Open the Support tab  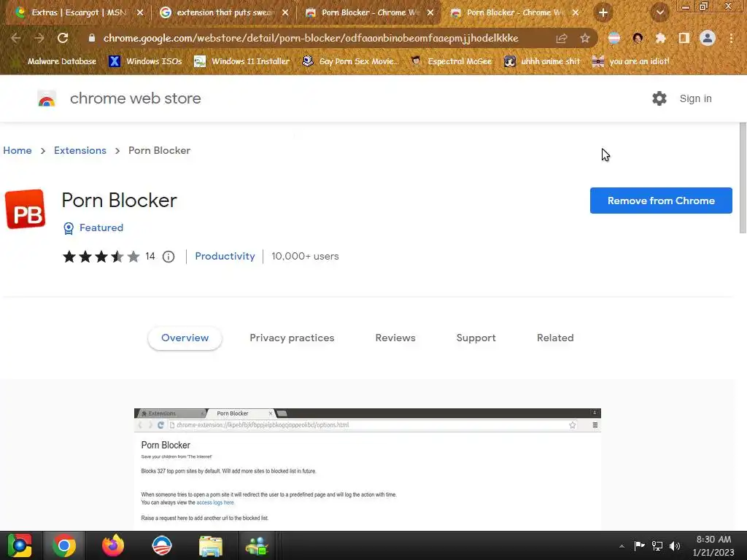pos(476,338)
